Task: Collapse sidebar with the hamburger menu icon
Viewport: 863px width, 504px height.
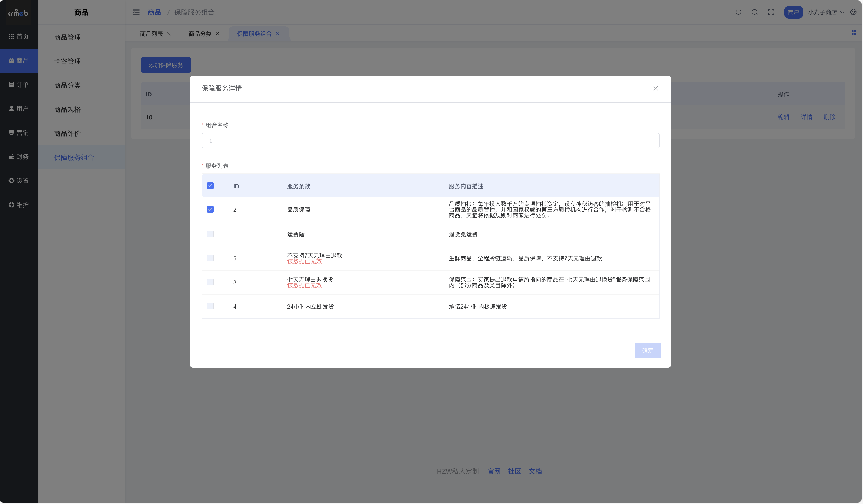Action: tap(136, 12)
